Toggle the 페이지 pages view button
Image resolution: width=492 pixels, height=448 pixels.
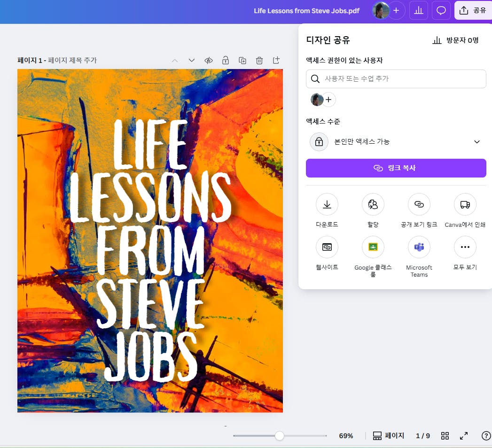[x=389, y=436]
